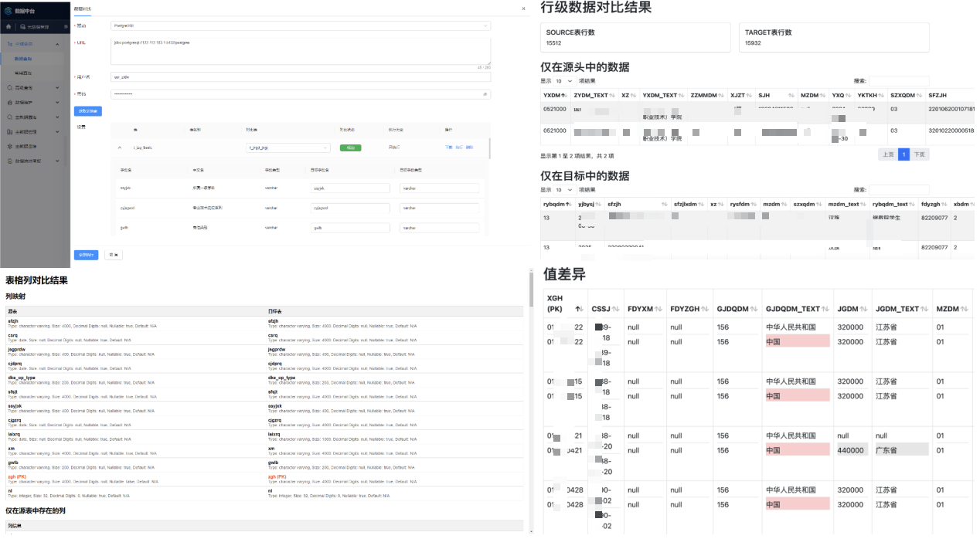Image resolution: width=980 pixels, height=539 pixels.
Task: Click the search box above the source-only table
Action: (899, 81)
